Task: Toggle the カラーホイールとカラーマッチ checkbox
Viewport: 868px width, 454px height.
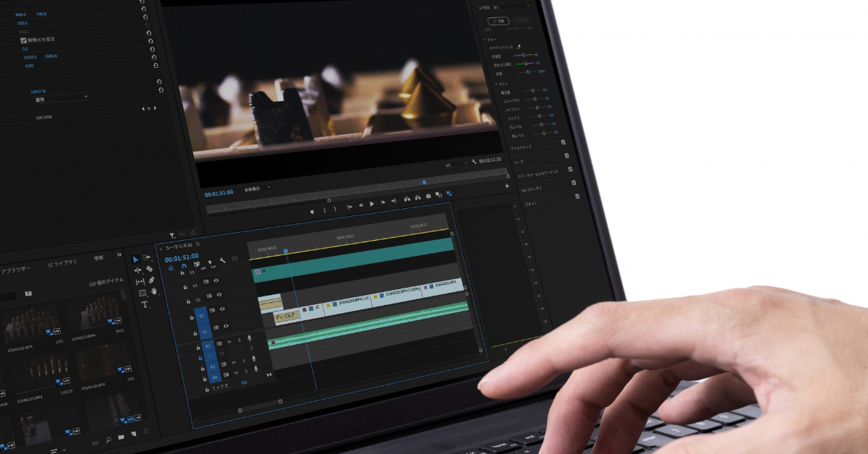Action: click(x=570, y=169)
